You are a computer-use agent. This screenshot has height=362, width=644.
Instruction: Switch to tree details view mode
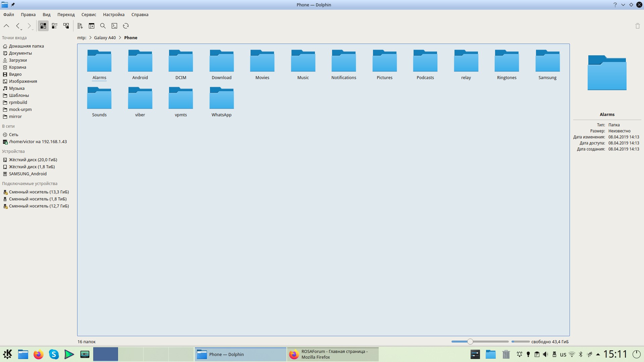point(66,26)
